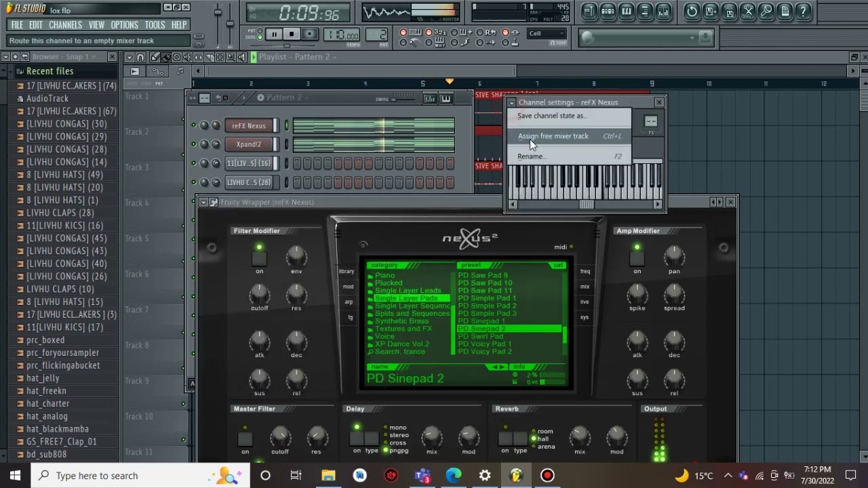Click the tempo 110 field

tap(342, 35)
